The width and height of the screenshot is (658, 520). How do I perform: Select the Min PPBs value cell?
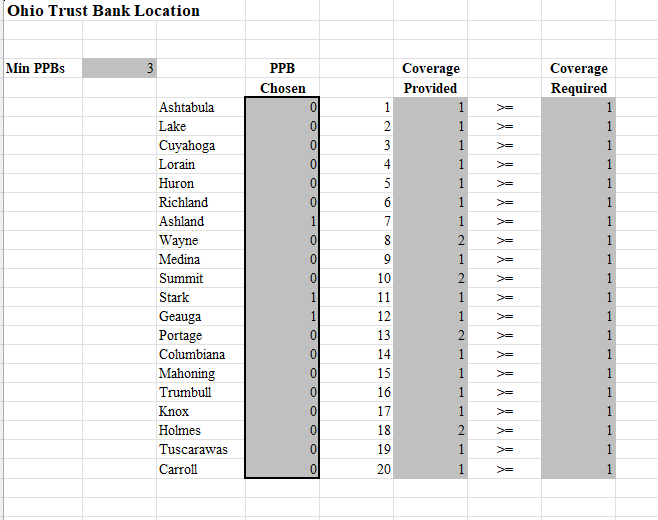point(120,68)
